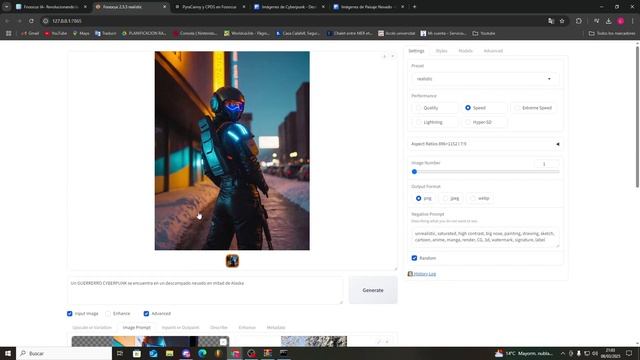The height and width of the screenshot is (360, 640).
Task: Click the Negative Prompt text area
Action: coord(485,238)
